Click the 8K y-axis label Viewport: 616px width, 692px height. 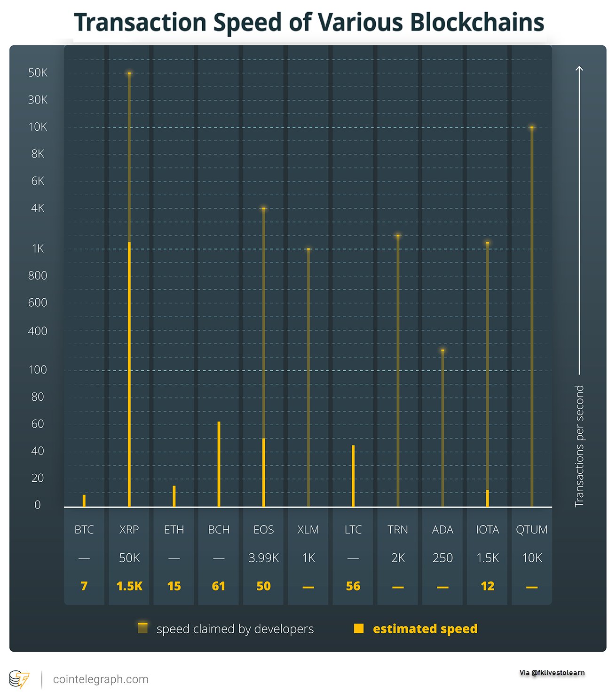coord(38,154)
